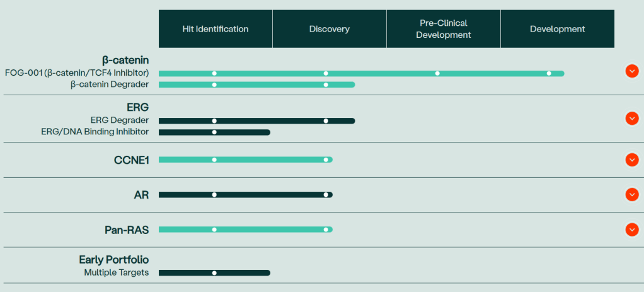The width and height of the screenshot is (644, 292).
Task: Open the ERG Degrader program label
Action: [120, 120]
